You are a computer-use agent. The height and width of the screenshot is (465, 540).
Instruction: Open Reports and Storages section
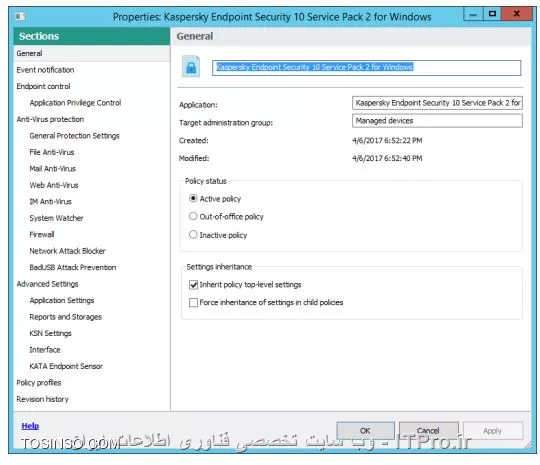pos(65,317)
